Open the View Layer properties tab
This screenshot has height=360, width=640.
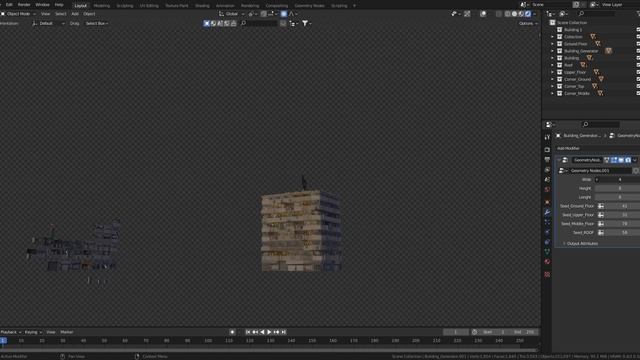tap(547, 169)
